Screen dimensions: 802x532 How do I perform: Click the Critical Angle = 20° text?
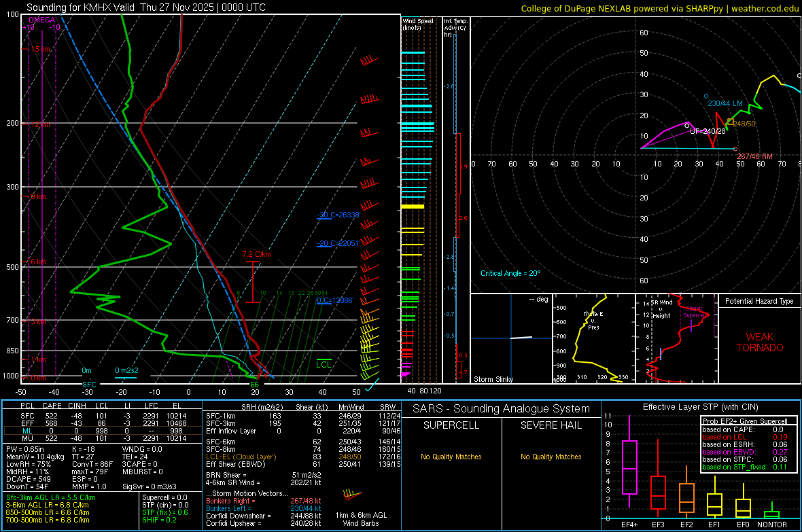tap(510, 273)
